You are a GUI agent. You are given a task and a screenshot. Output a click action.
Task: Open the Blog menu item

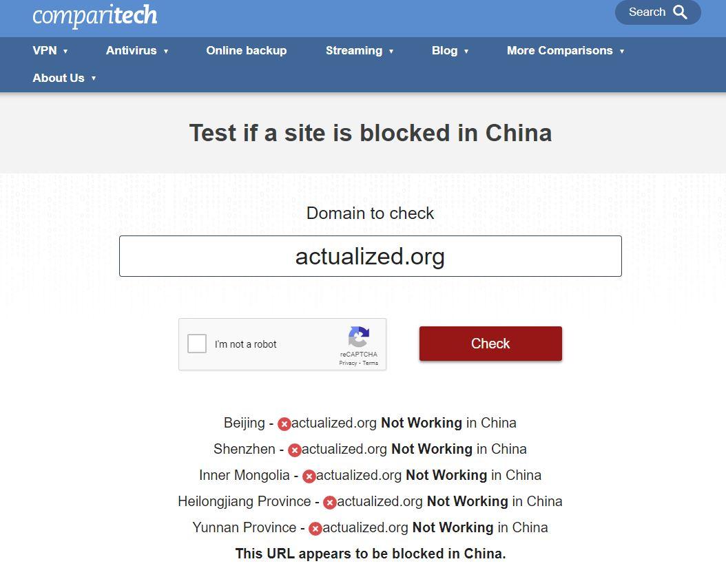coord(450,50)
